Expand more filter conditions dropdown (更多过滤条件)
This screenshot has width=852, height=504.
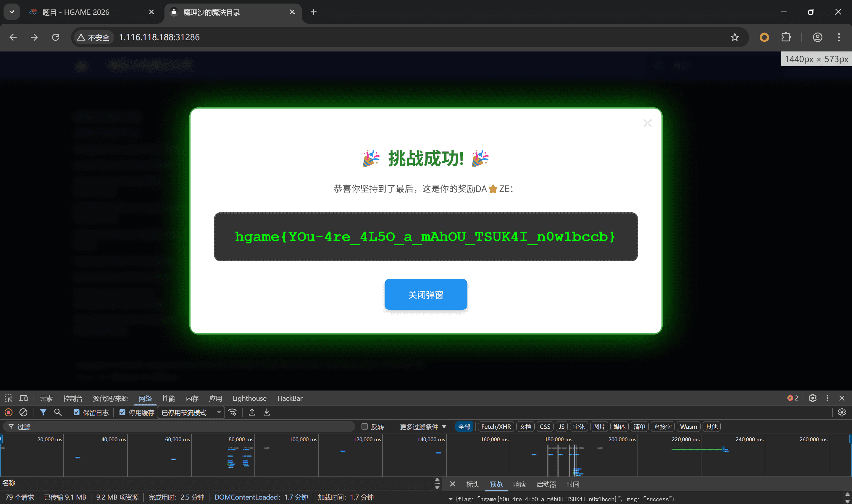(423, 427)
